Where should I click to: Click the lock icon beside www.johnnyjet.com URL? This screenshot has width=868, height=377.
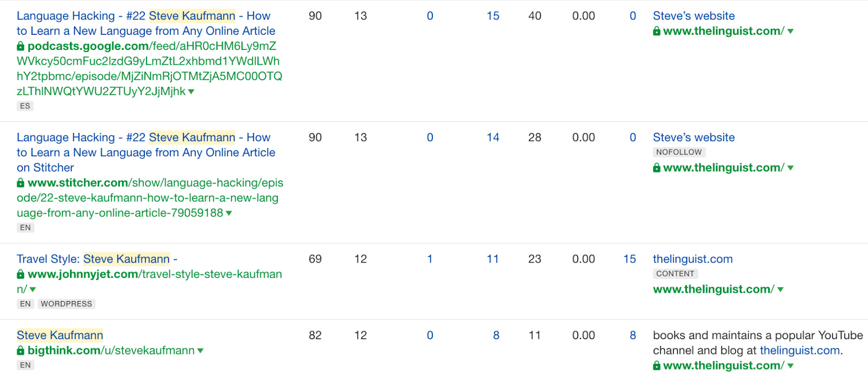[21, 274]
